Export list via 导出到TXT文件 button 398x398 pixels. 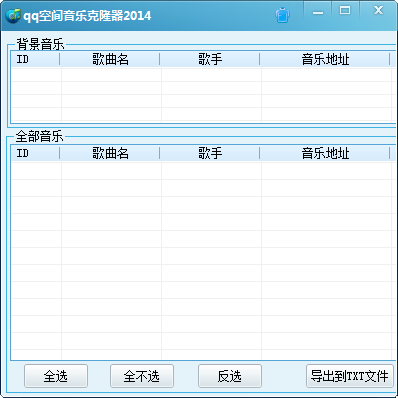[x=350, y=376]
